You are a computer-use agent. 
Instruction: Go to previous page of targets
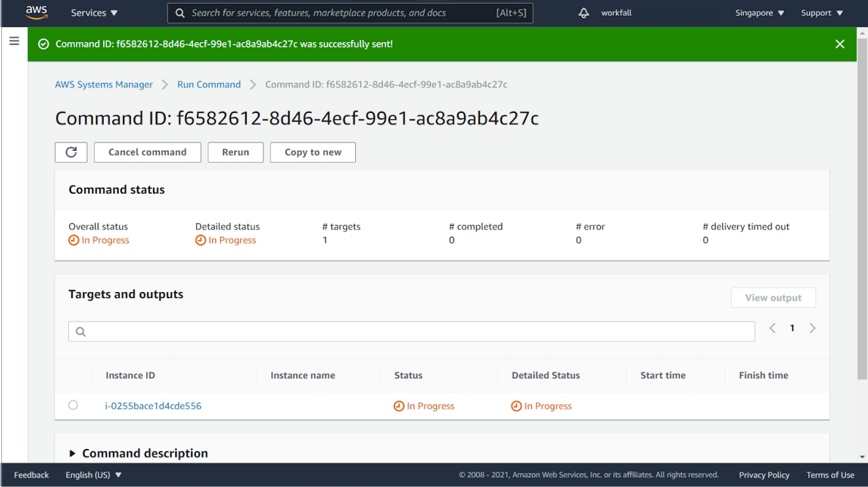click(x=773, y=328)
